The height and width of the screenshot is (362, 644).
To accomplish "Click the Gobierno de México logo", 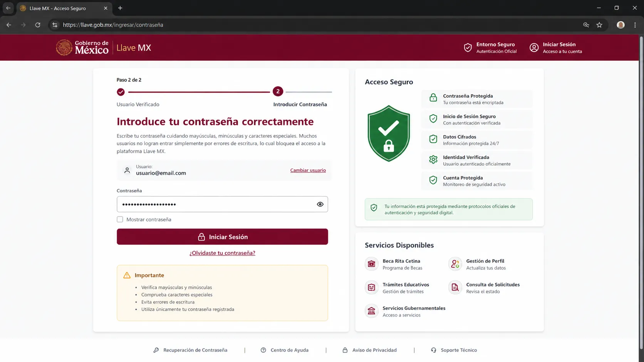I will [x=82, y=48].
